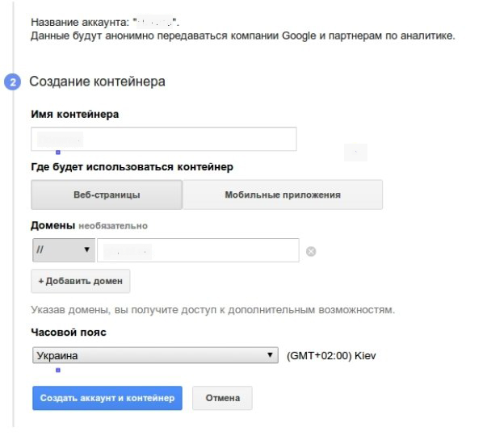Expand the Украина time zone dropdown
The height and width of the screenshot is (448, 483).
point(155,355)
